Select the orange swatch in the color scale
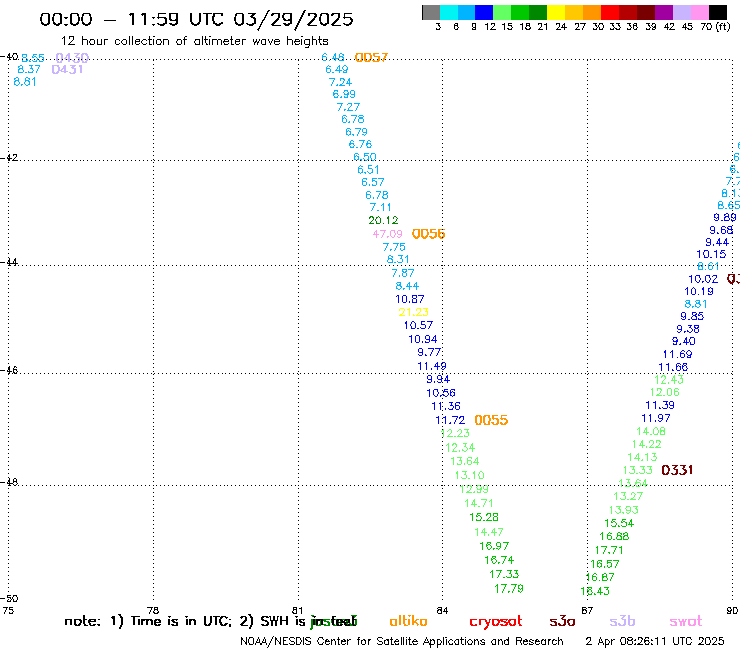740x650 pixels. (592, 12)
